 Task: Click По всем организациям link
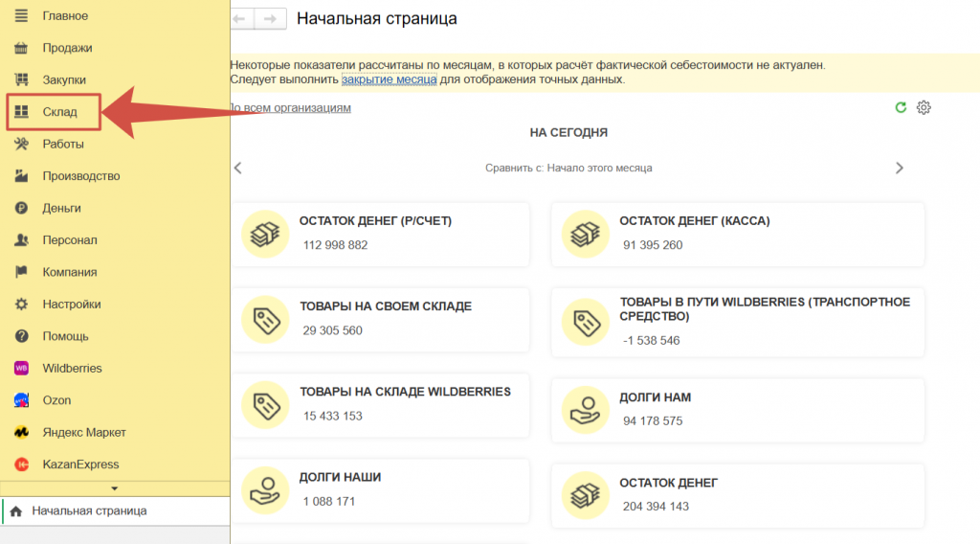[291, 108]
